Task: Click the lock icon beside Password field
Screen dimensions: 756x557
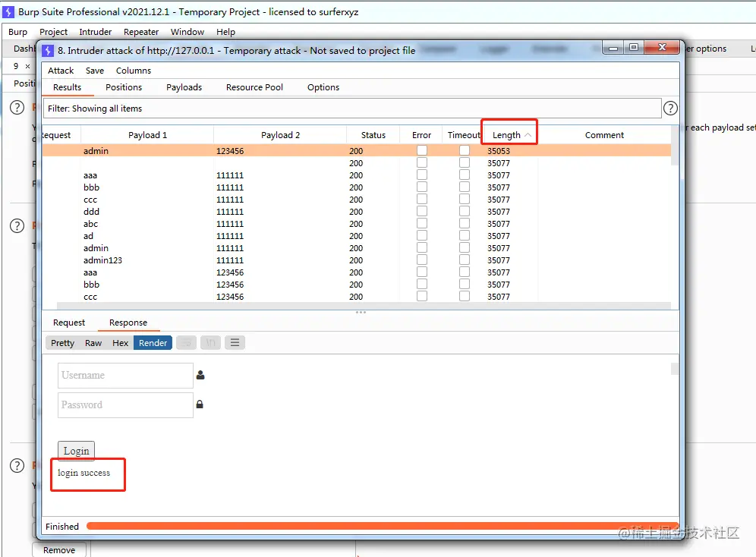Action: (200, 404)
